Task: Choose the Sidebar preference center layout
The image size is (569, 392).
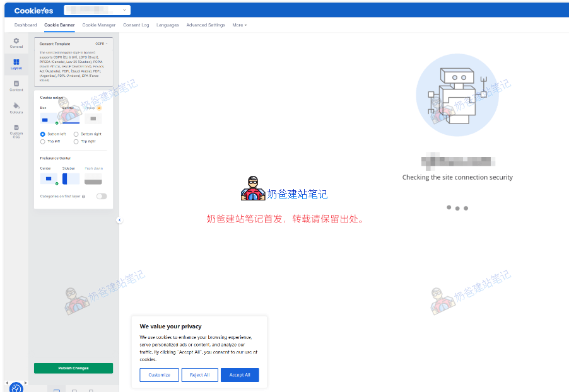Action: pyautogui.click(x=69, y=179)
